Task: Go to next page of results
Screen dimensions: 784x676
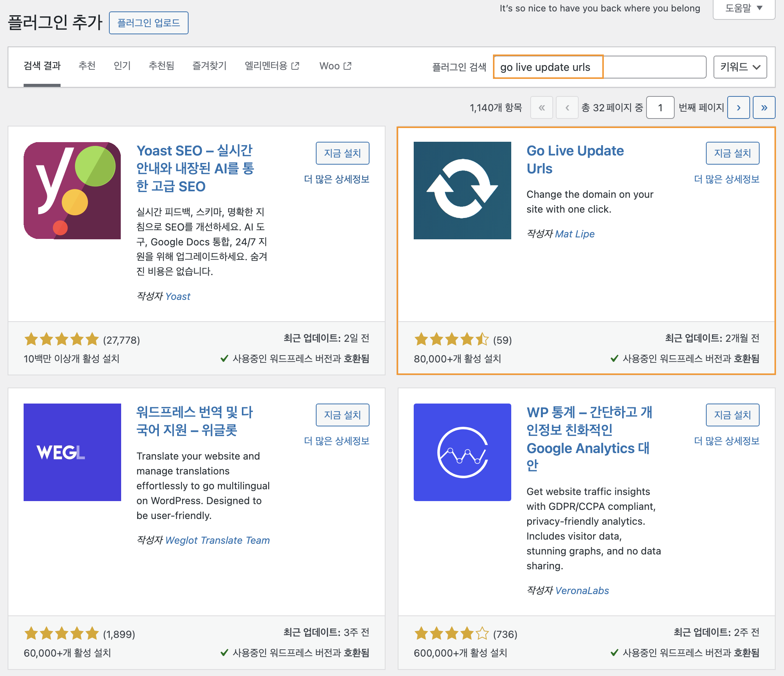Action: 738,107
